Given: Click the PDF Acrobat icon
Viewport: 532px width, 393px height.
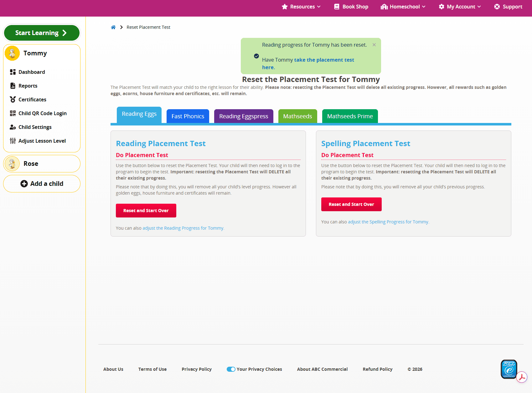Looking at the screenshot, I should [x=522, y=377].
